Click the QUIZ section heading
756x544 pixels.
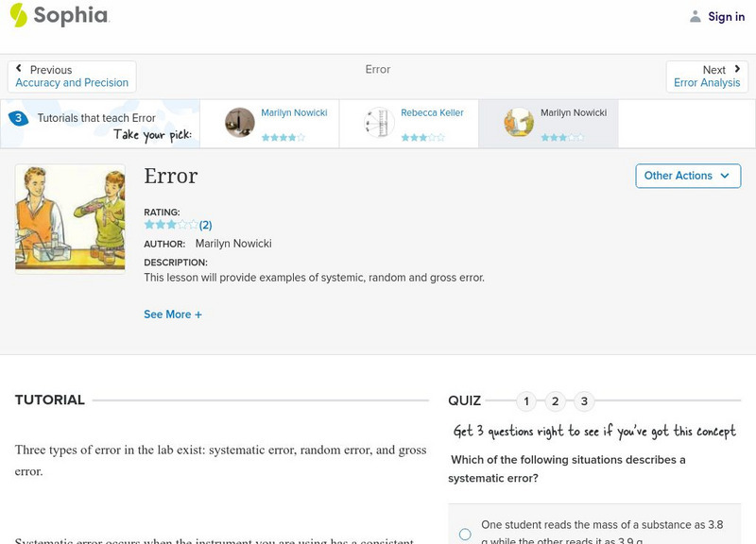pos(464,400)
